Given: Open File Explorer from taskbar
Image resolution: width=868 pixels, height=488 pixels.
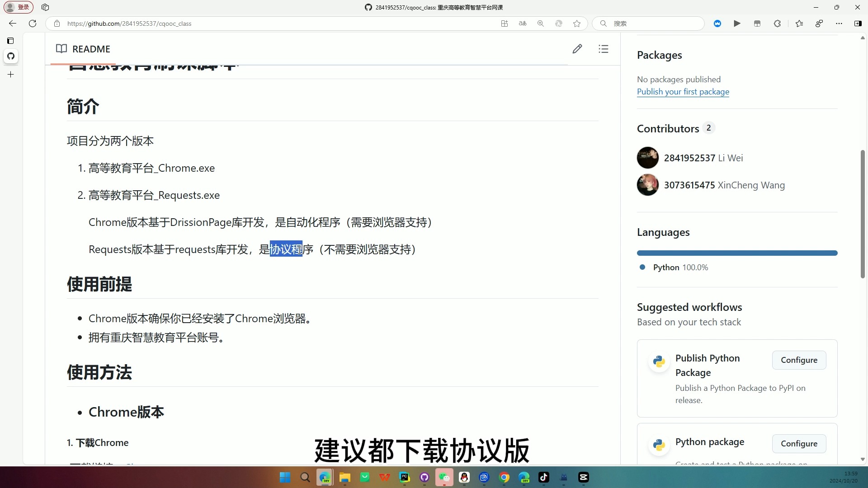Looking at the screenshot, I should (345, 478).
